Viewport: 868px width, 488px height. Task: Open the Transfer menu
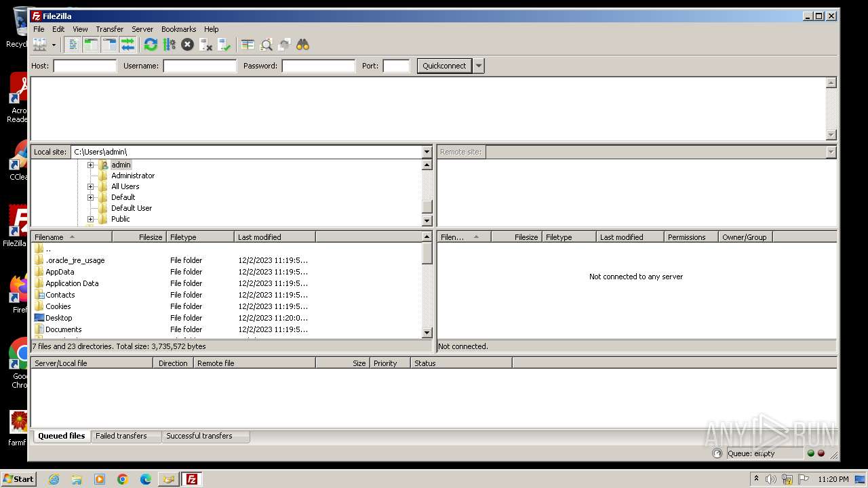(x=109, y=29)
